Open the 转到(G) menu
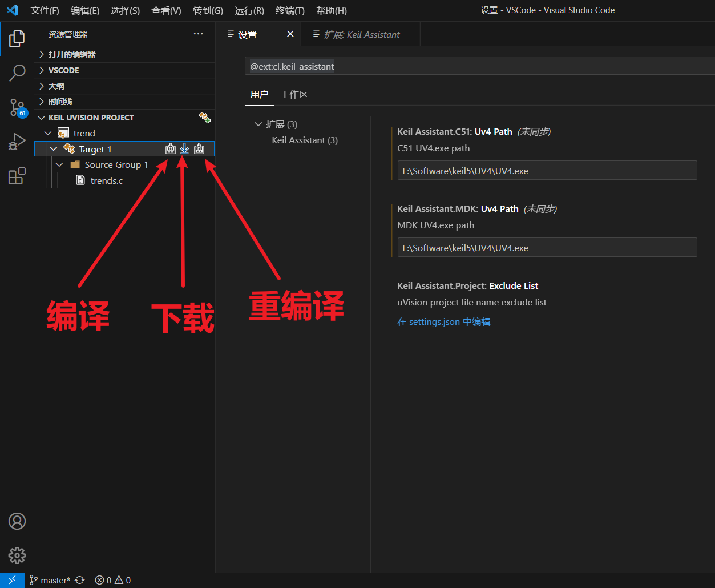Viewport: 715px width, 588px height. (x=208, y=10)
